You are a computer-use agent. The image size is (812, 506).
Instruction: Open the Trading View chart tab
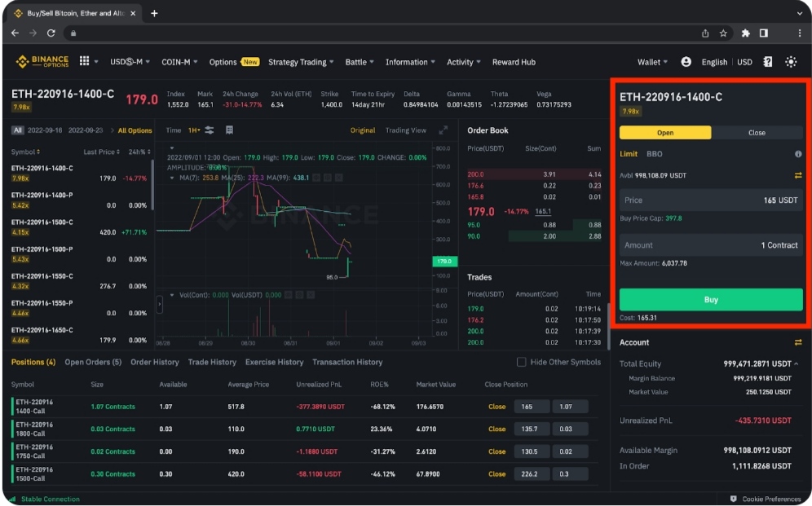[x=406, y=130]
